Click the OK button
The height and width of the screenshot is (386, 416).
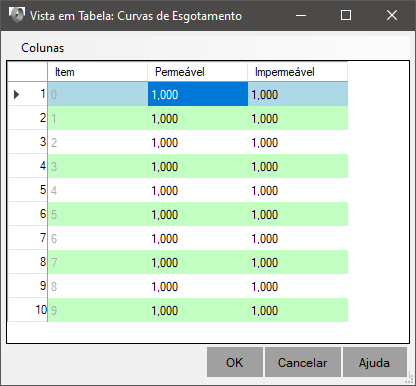235,362
